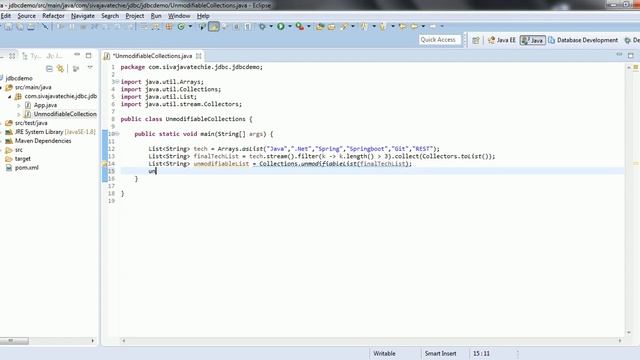Viewport: 640px width, 360px height.
Task: Click the back navigation arrow icon
Action: click(414, 27)
